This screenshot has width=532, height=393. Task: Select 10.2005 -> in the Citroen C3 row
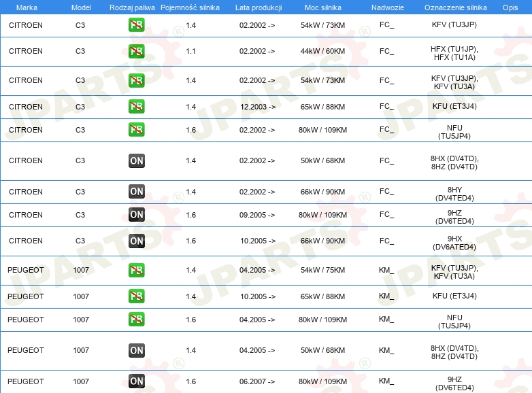pos(258,241)
